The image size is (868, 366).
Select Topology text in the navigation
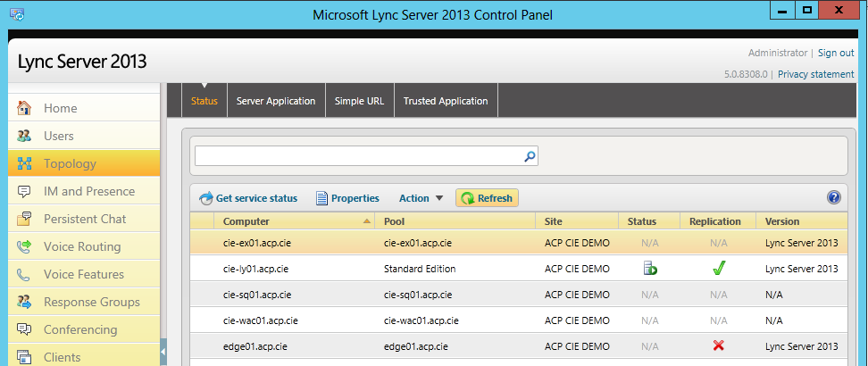click(x=70, y=164)
